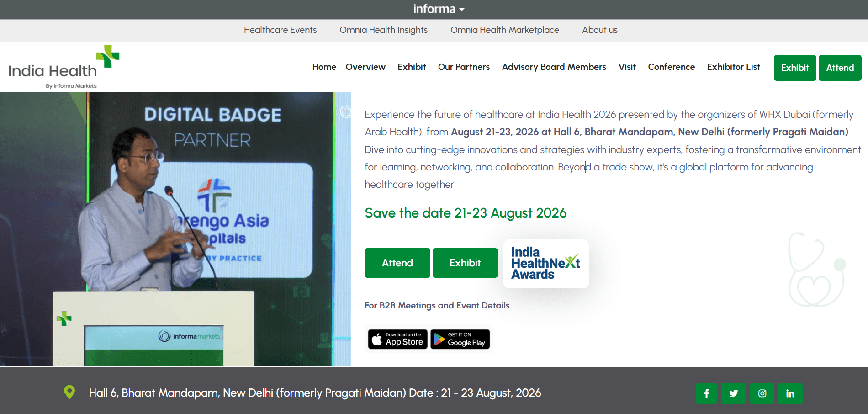Image resolution: width=868 pixels, height=414 pixels.
Task: Open the Twitter social icon
Action: pyautogui.click(x=734, y=393)
